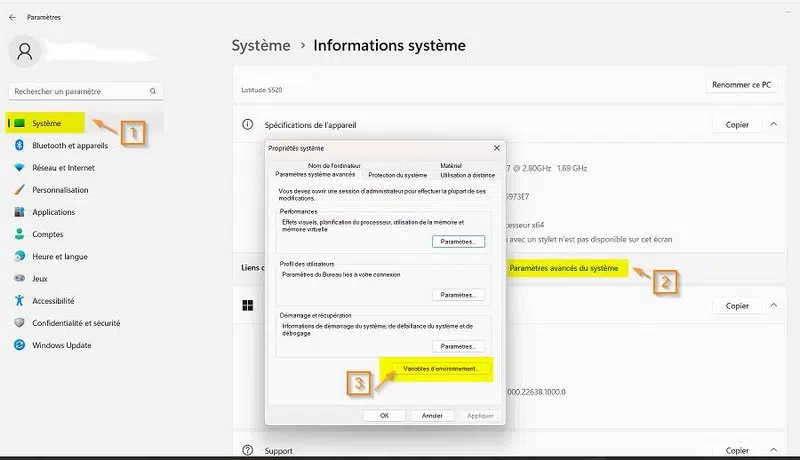
Task: Click the search magnifier icon
Action: (153, 91)
